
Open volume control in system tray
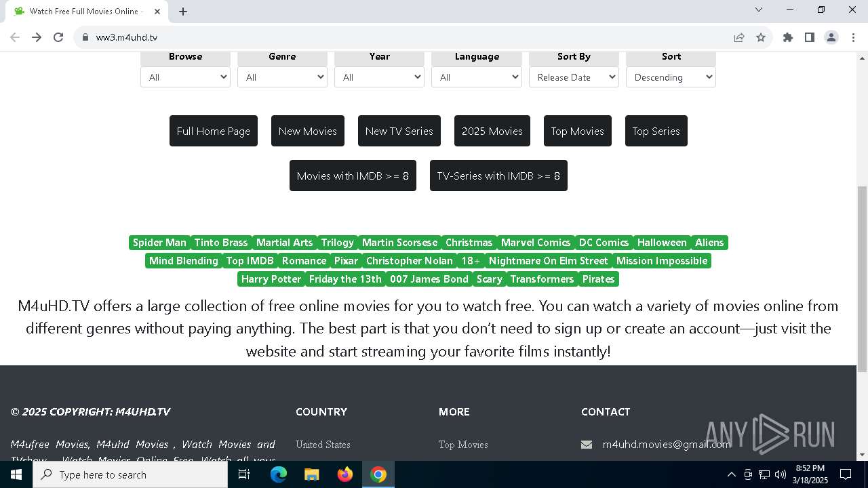click(x=781, y=474)
